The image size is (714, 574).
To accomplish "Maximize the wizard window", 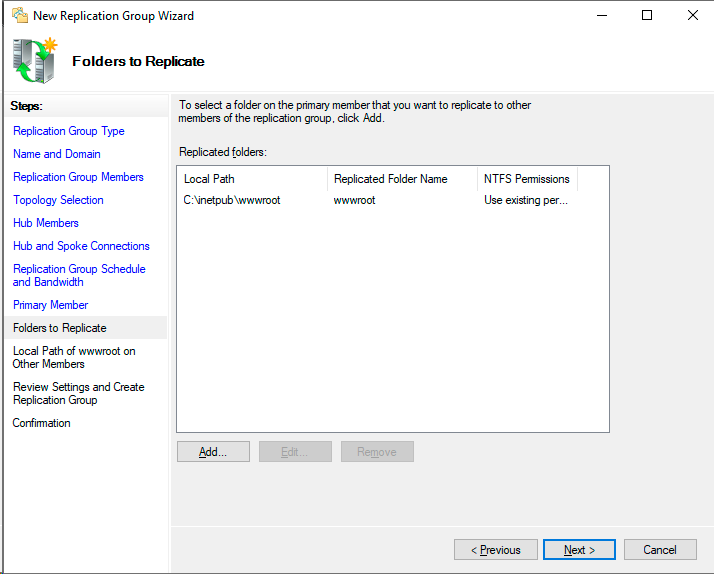I will tap(647, 15).
